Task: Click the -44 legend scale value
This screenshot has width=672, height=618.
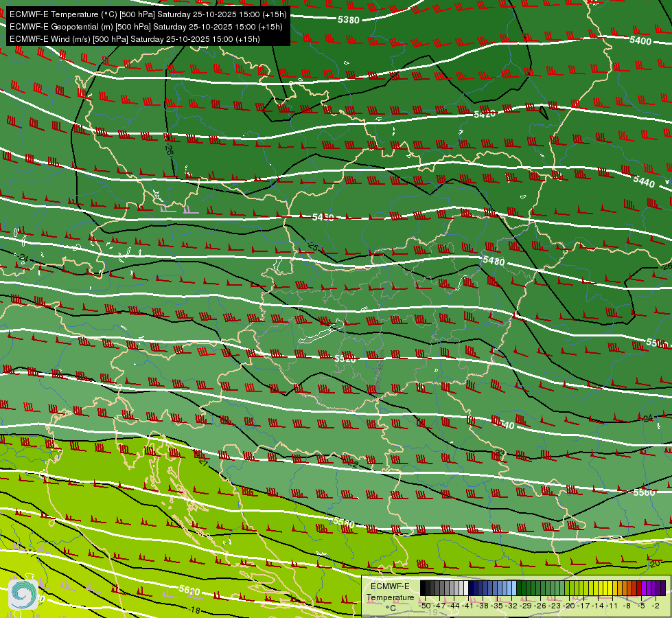Action: coord(454,606)
